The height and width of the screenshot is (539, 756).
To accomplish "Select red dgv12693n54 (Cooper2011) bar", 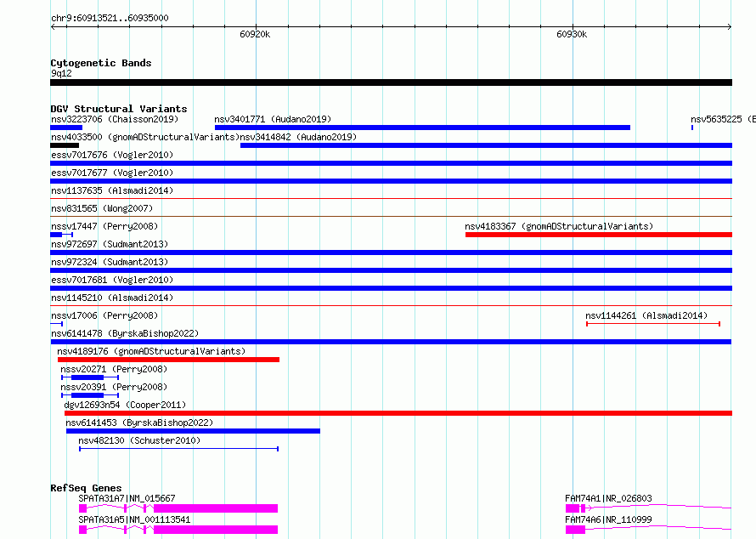I will [x=398, y=413].
